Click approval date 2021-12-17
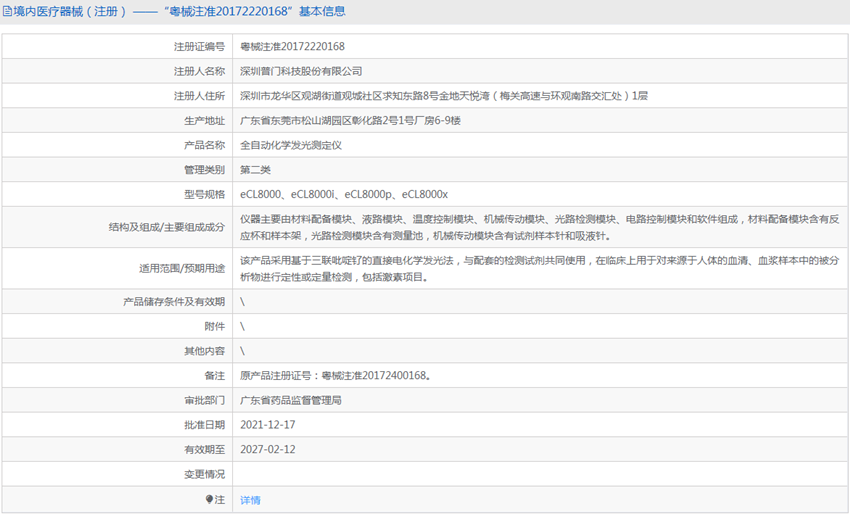This screenshot has width=850, height=516. (268, 424)
